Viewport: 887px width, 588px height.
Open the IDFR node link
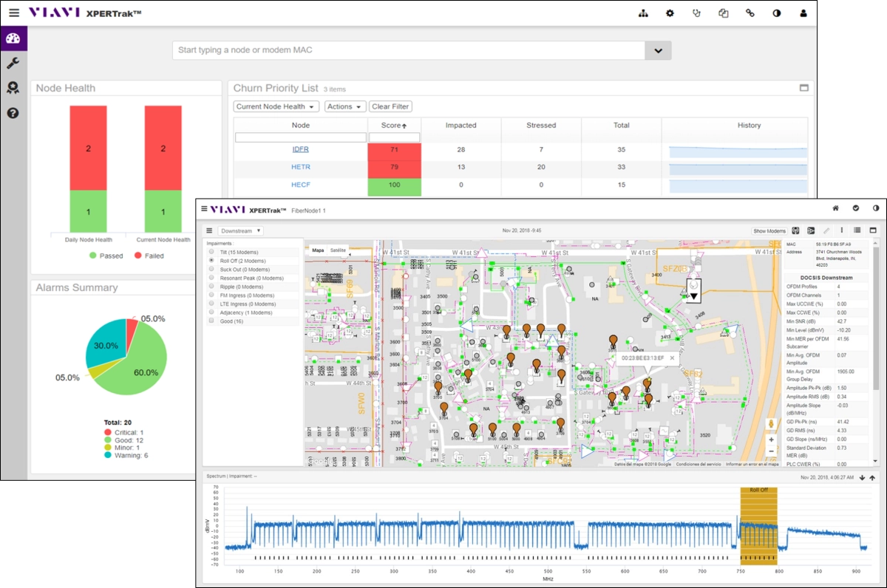tap(300, 150)
